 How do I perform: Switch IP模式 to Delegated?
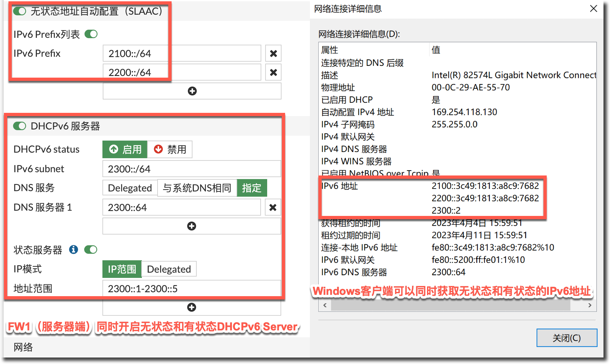pyautogui.click(x=169, y=269)
